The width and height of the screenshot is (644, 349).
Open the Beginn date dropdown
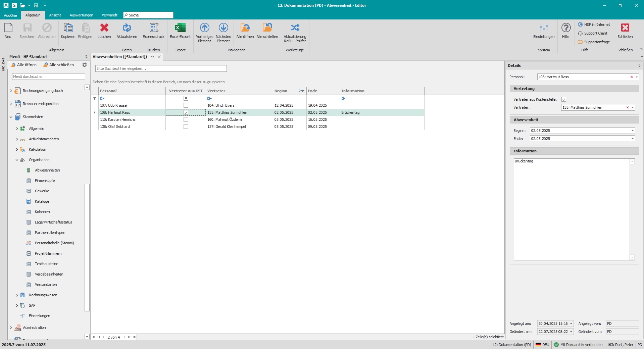coord(633,131)
